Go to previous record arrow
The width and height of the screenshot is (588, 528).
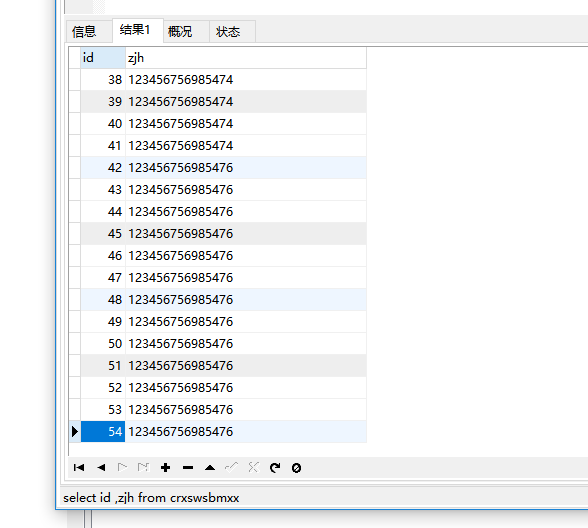coord(101,468)
